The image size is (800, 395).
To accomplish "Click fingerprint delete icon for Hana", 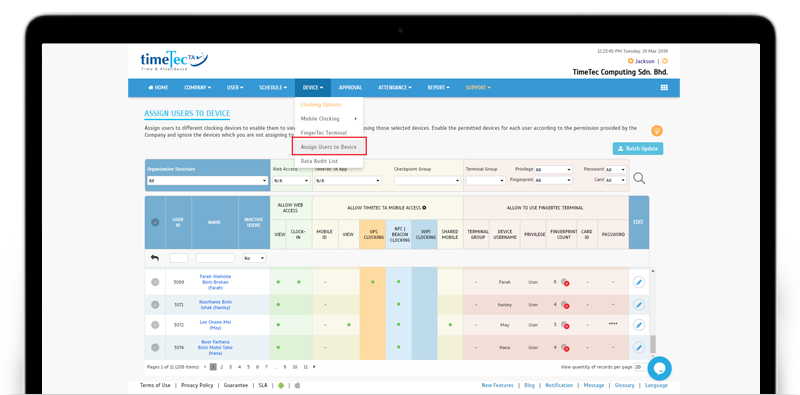I will tap(565, 348).
